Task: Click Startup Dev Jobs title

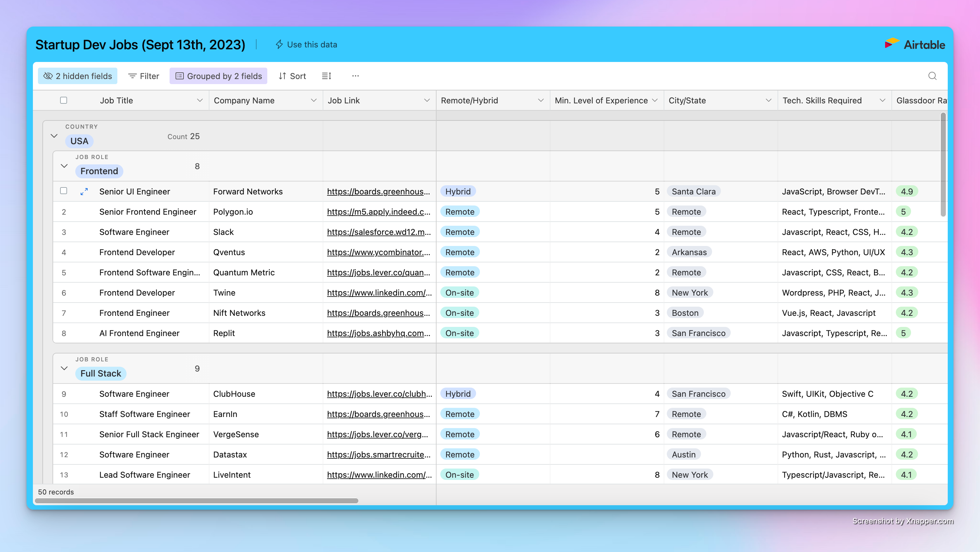Action: [140, 45]
